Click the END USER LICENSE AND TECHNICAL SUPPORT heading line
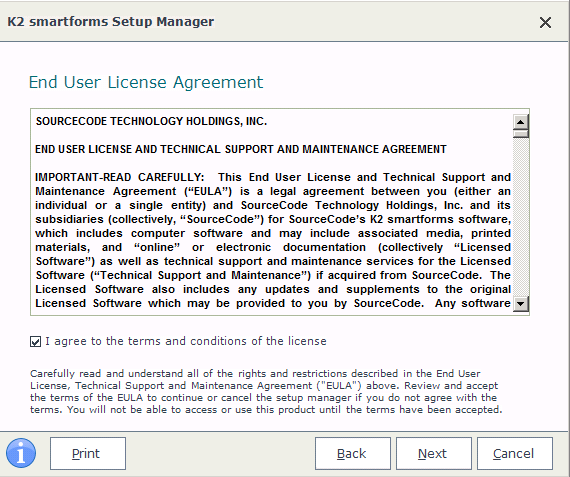 coord(241,149)
